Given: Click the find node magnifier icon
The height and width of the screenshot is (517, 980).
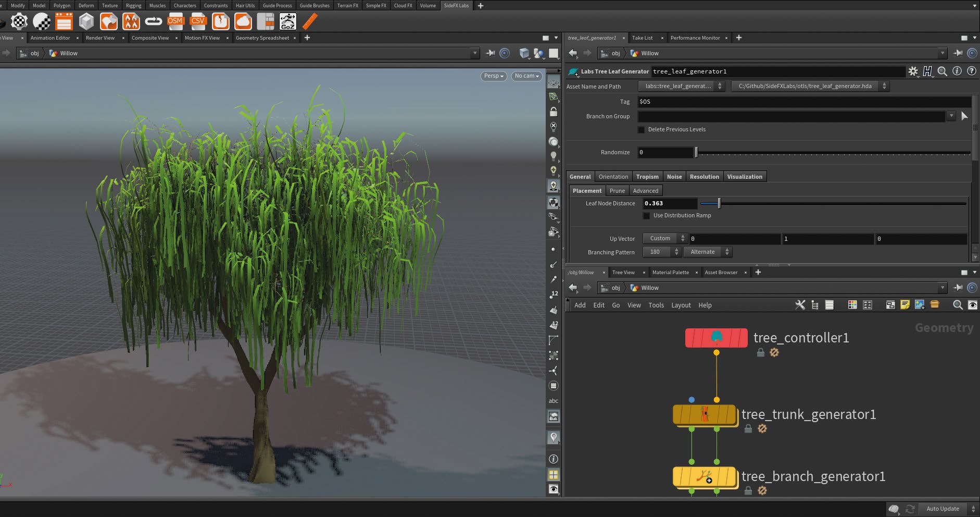Looking at the screenshot, I should [x=958, y=305].
